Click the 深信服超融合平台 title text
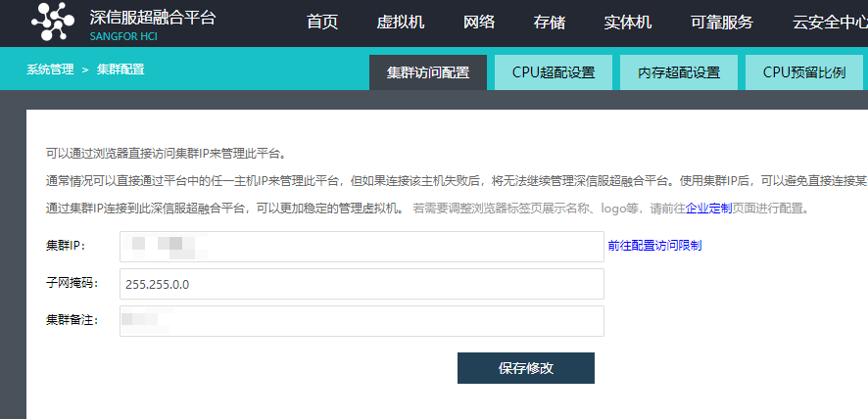868x419 pixels. point(152,18)
